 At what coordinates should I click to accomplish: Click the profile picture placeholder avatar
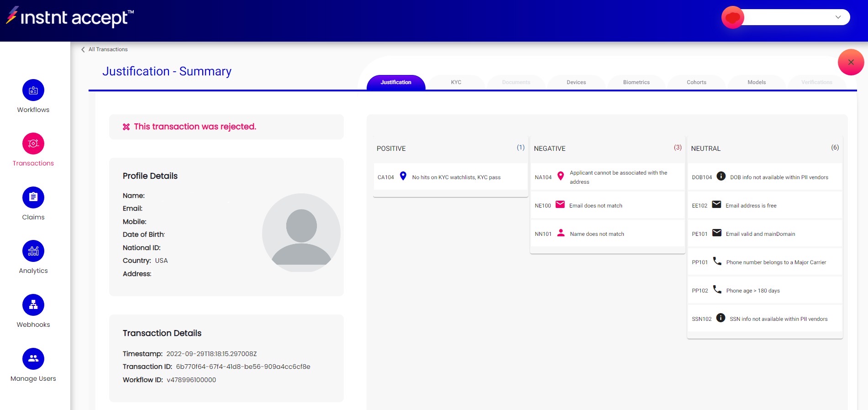(301, 233)
